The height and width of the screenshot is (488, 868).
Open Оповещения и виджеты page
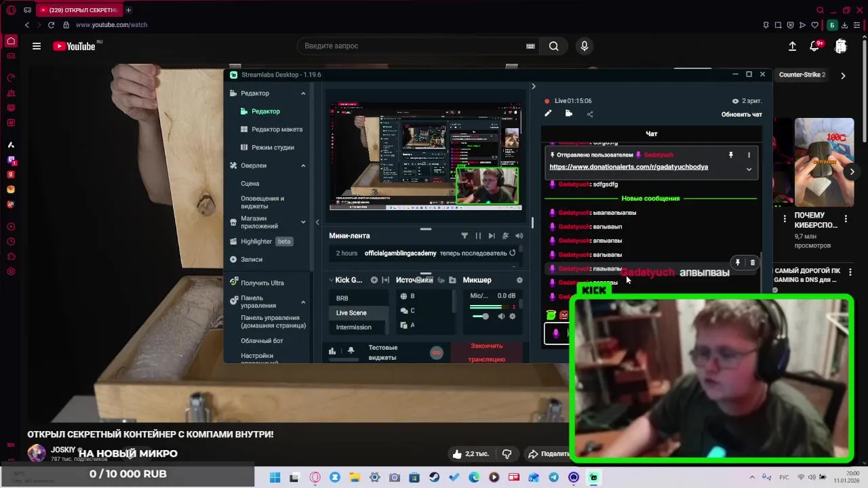click(x=262, y=202)
